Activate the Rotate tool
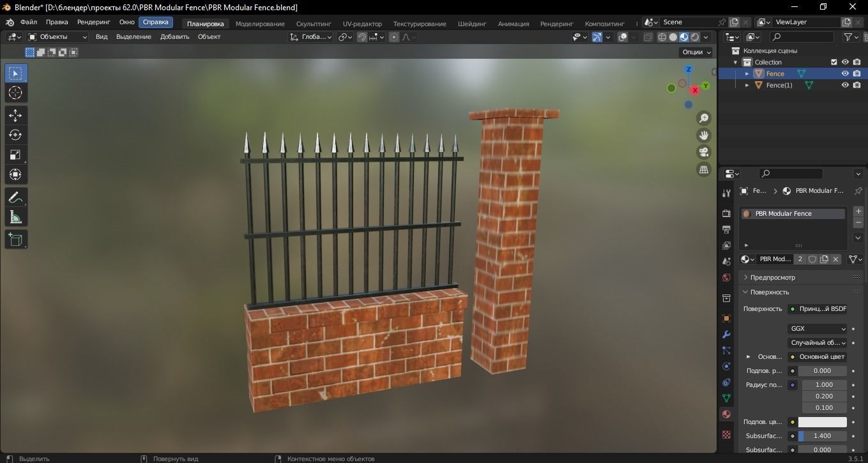Image resolution: width=868 pixels, height=463 pixels. coord(16,135)
